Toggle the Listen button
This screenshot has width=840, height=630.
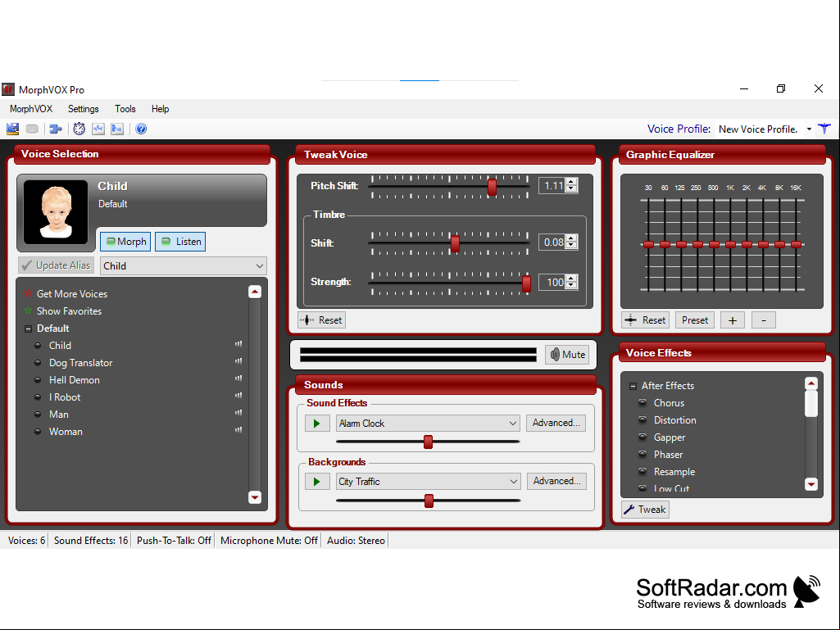point(180,242)
